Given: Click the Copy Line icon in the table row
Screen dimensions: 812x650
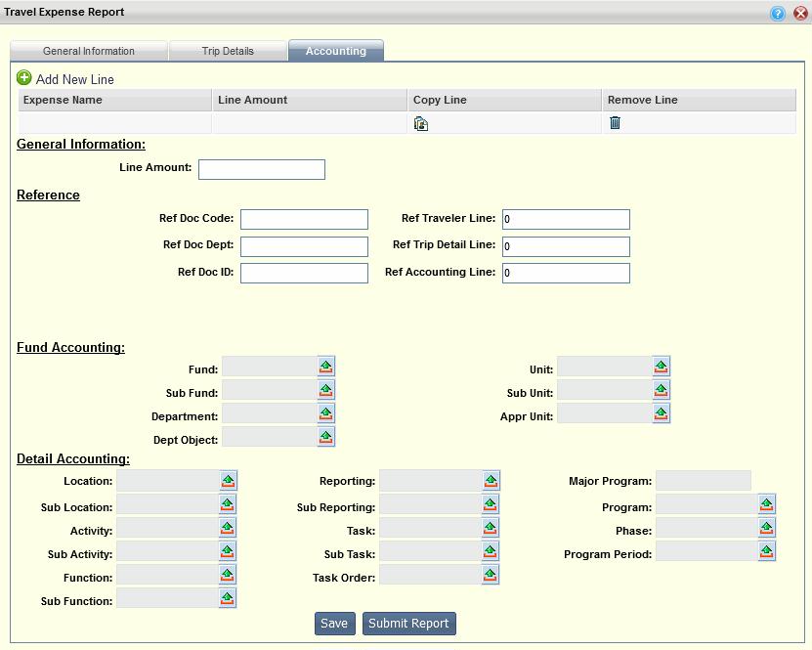Looking at the screenshot, I should click(420, 124).
